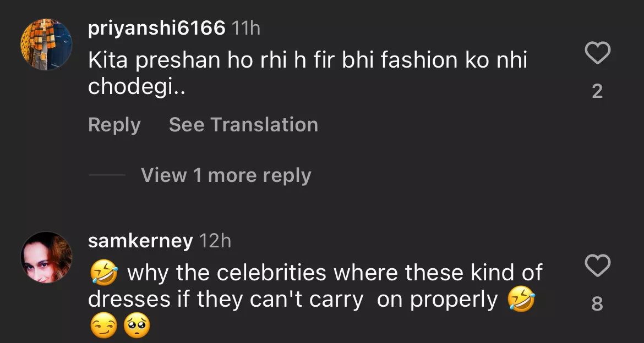Open the samkerney username link
Viewport: 644px width, 343px height.
(140, 241)
